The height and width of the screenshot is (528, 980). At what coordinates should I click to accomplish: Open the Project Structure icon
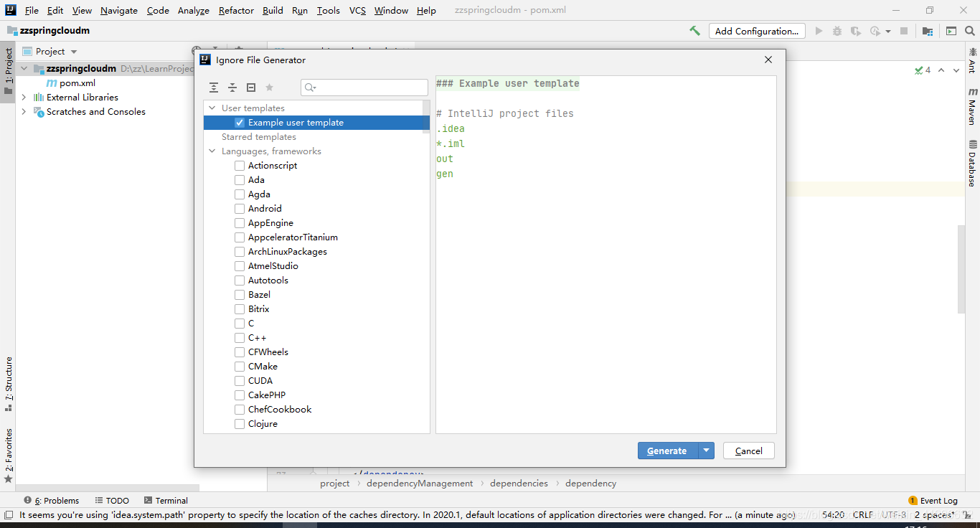coord(928,31)
